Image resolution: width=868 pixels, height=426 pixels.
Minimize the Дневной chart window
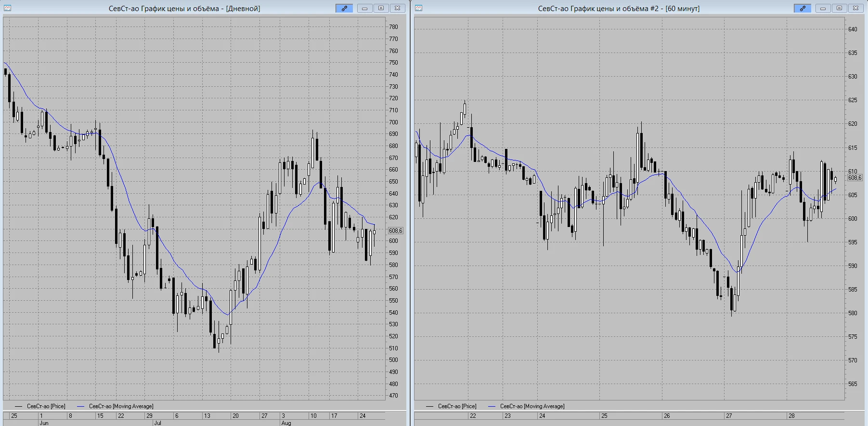pyautogui.click(x=364, y=8)
